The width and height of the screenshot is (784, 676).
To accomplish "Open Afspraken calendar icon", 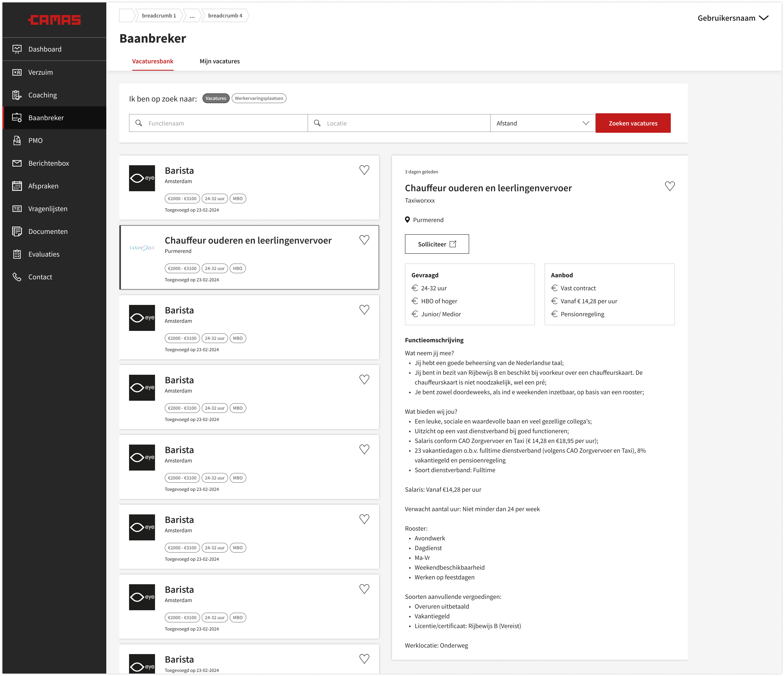I will 17,186.
